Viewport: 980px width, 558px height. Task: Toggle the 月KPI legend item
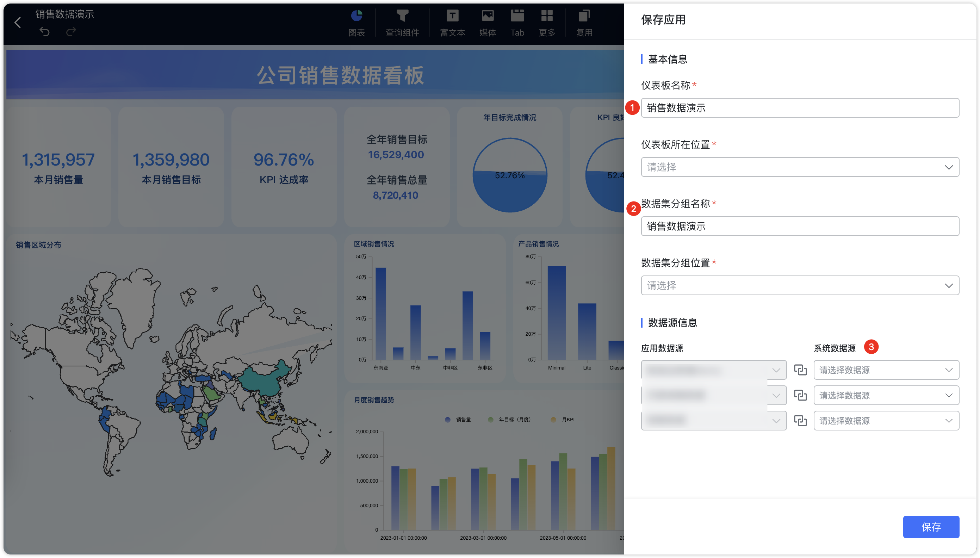pos(563,420)
